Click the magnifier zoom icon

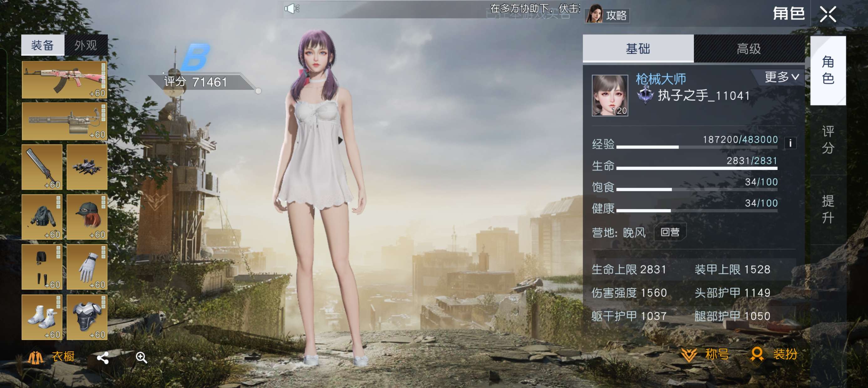tap(142, 358)
